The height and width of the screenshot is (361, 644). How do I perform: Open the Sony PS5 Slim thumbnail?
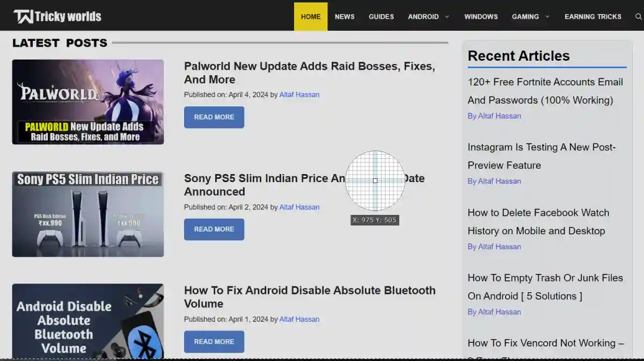[88, 214]
